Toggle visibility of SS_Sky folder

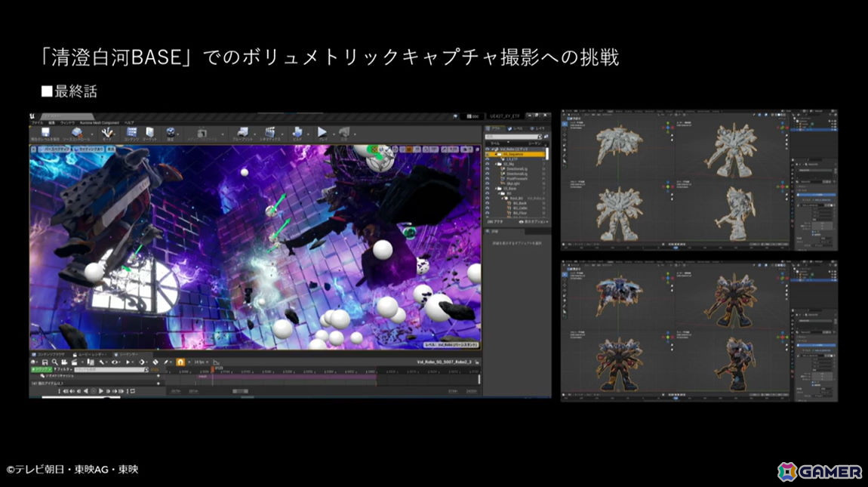tap(488, 164)
